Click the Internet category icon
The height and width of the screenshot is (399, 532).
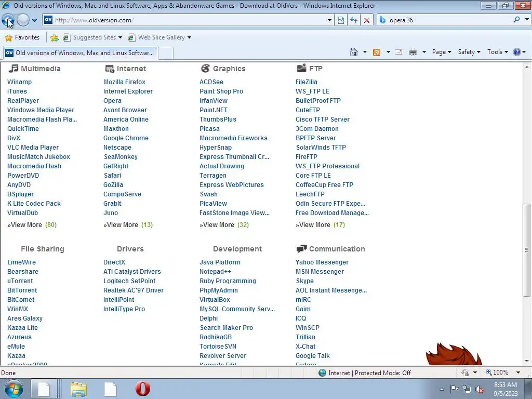(110, 69)
